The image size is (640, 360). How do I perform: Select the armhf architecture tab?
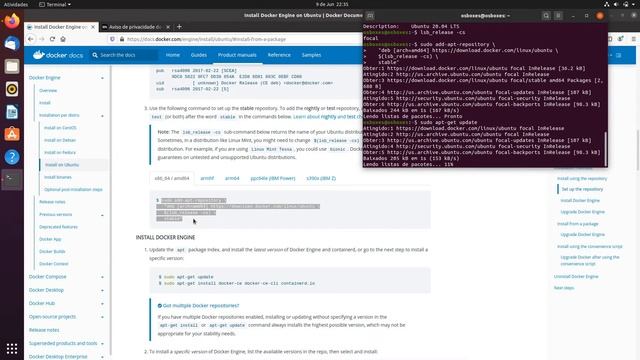(207, 178)
